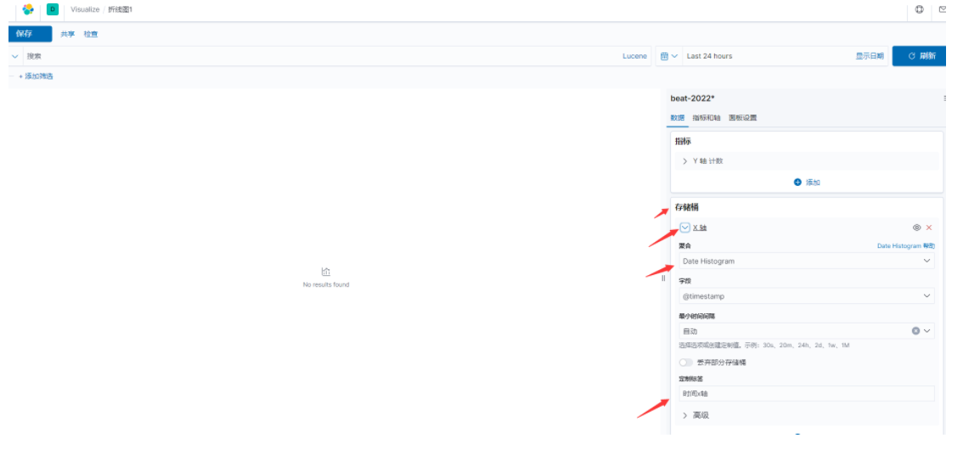Toggle X-axis bucket visibility eye icon
Image resolution: width=980 pixels, height=472 pixels.
click(916, 228)
